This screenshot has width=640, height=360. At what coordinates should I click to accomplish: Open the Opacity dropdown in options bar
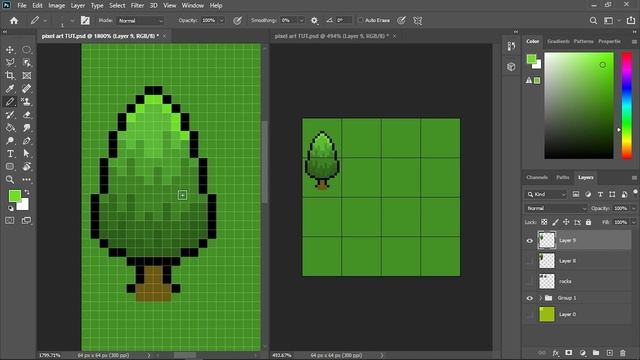tap(222, 20)
